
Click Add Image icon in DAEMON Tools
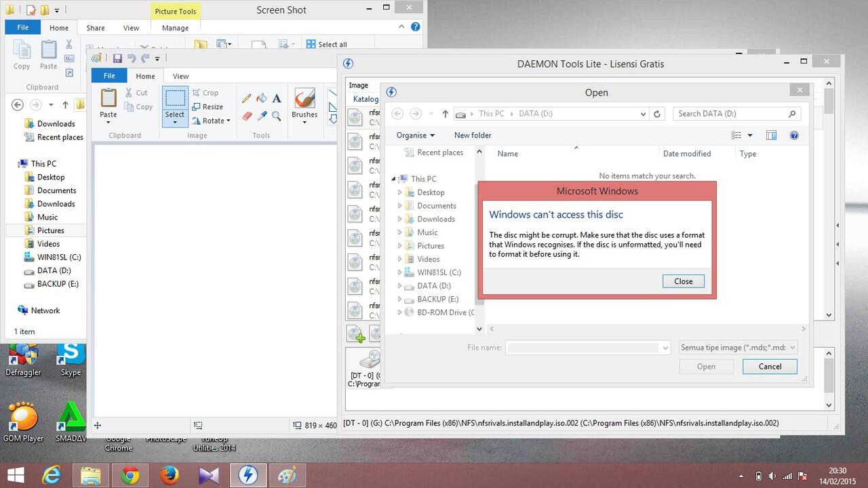356,334
